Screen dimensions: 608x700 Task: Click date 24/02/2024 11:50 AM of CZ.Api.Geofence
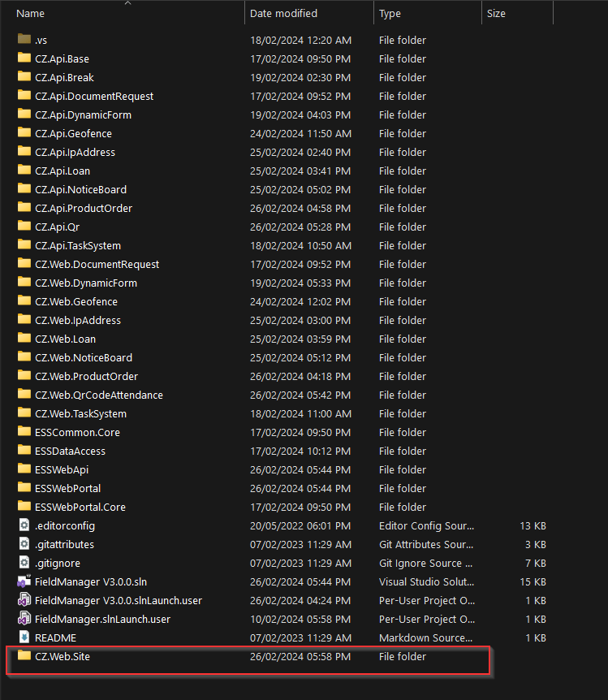point(300,133)
